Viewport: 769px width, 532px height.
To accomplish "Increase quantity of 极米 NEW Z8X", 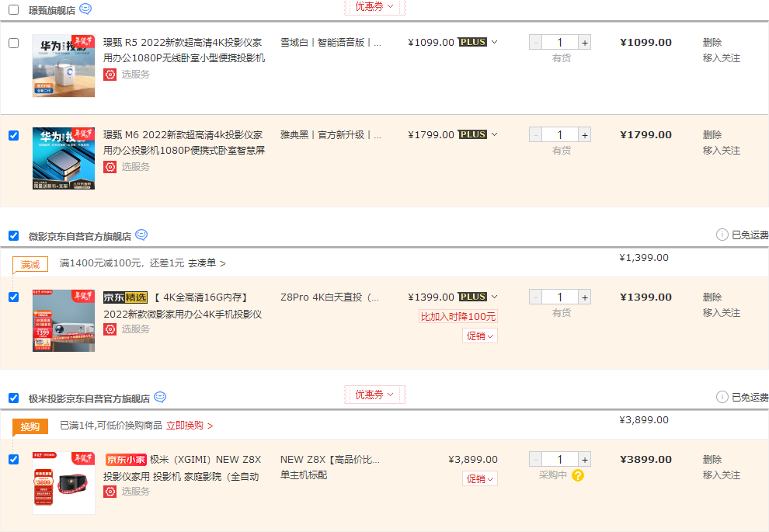I will pos(585,460).
